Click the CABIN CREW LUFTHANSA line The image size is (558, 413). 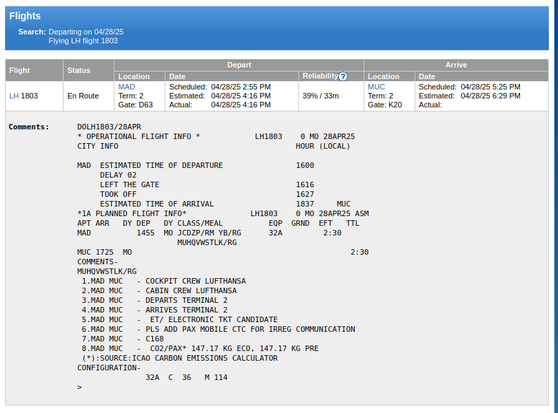pyautogui.click(x=159, y=290)
